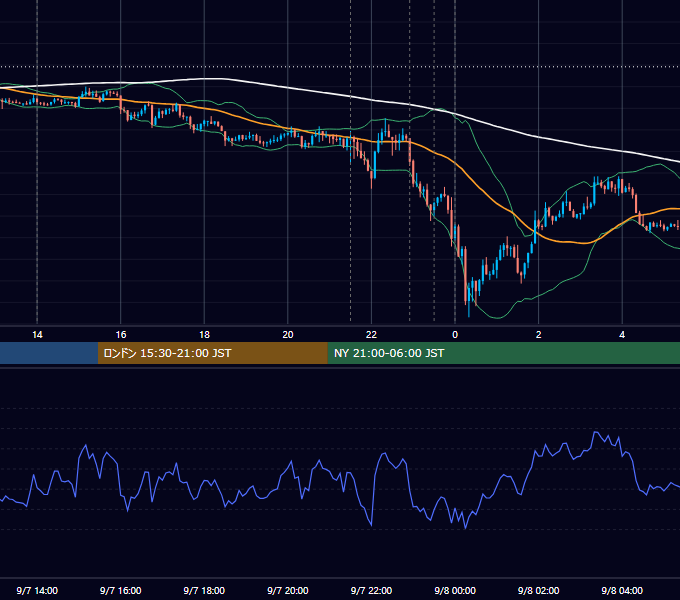
Task: Select the 18 hour axis label
Action: pyautogui.click(x=204, y=335)
